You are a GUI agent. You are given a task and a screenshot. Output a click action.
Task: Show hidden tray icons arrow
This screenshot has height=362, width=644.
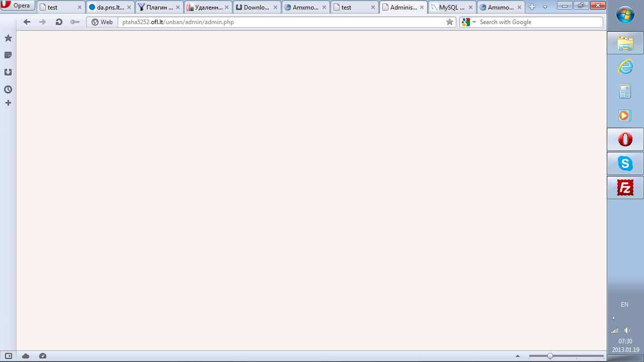pyautogui.click(x=613, y=318)
